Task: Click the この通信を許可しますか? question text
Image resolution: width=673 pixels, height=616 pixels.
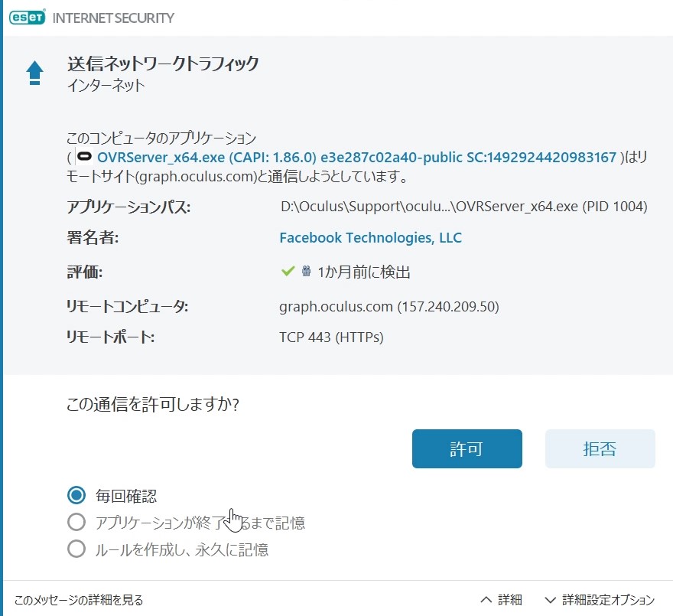Action: [x=153, y=404]
